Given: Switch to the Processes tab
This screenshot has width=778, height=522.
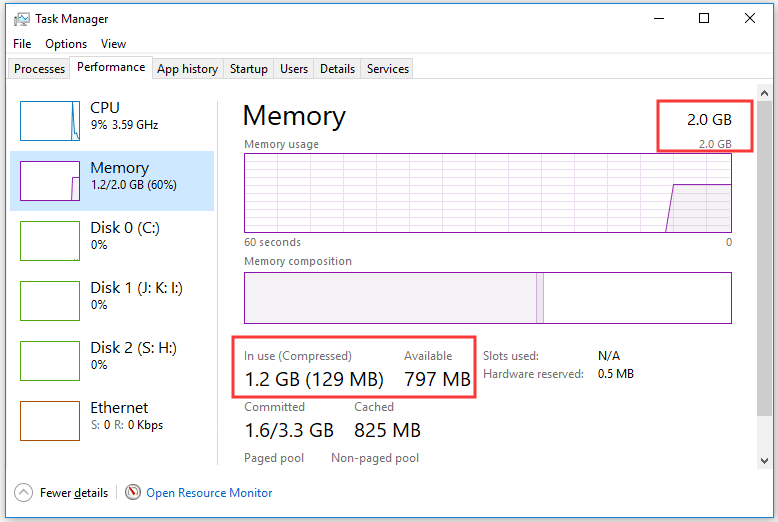Looking at the screenshot, I should [40, 69].
